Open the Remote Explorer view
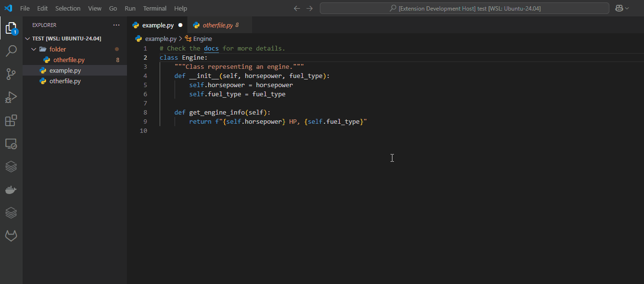The image size is (644, 284). (x=11, y=143)
